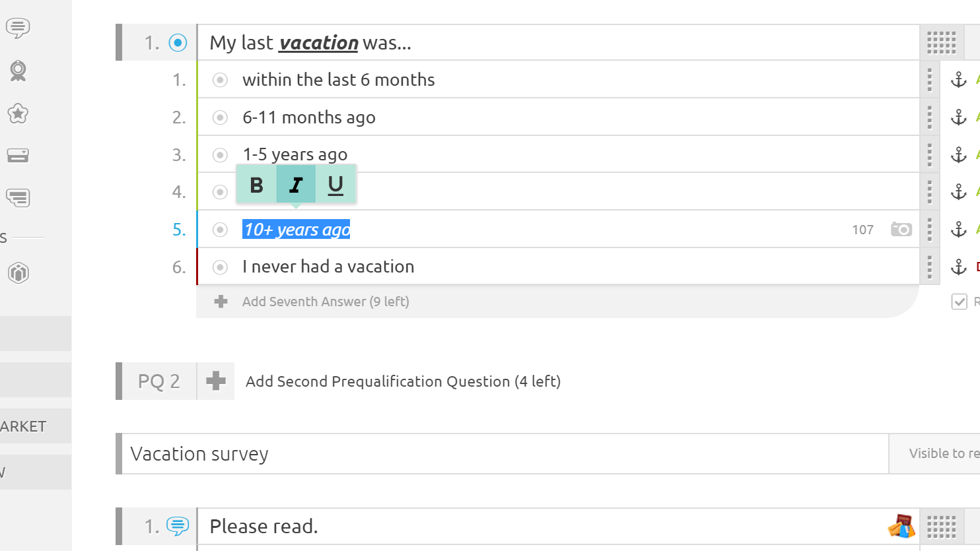Image resolution: width=980 pixels, height=551 pixels.
Task: Open grid options for vacation question
Action: tap(941, 43)
